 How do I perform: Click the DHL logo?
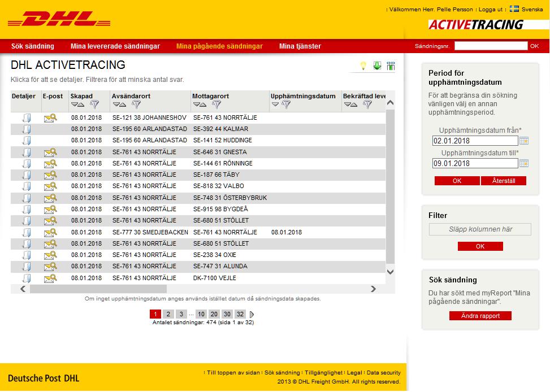pos(59,19)
